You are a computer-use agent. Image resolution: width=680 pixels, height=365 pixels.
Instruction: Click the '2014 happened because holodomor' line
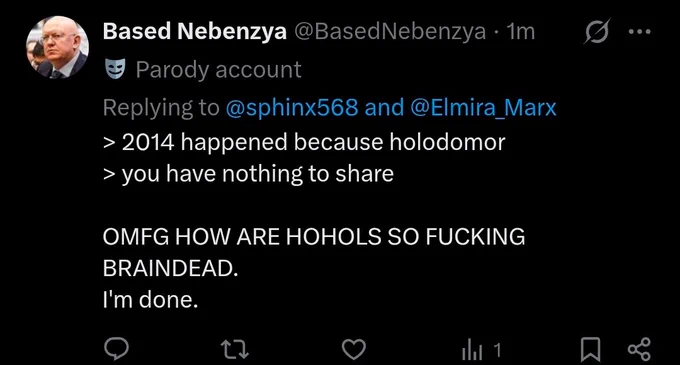304,142
